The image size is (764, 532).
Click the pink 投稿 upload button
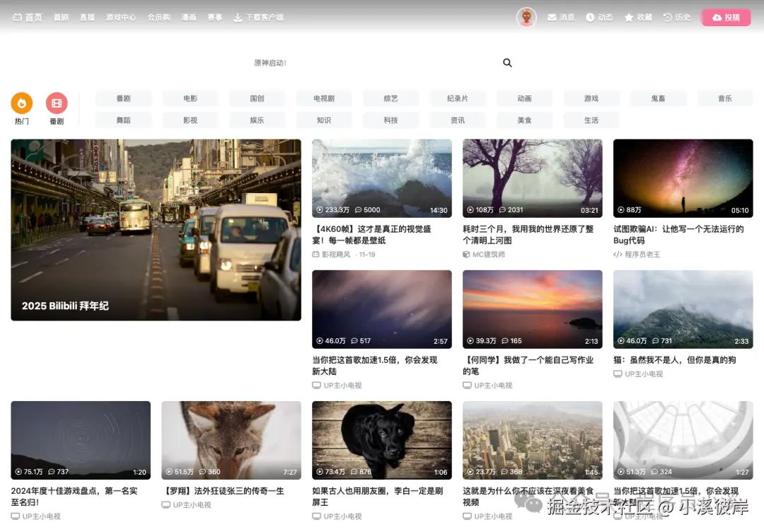point(726,17)
